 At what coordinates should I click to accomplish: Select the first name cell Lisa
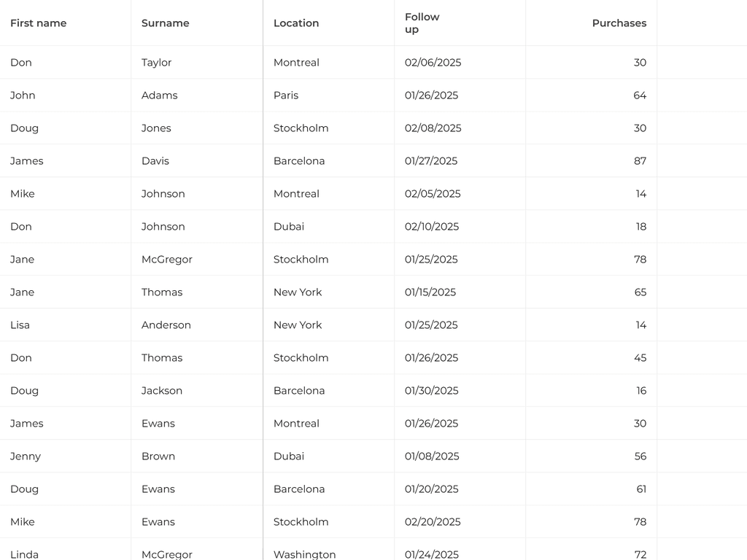tap(20, 325)
